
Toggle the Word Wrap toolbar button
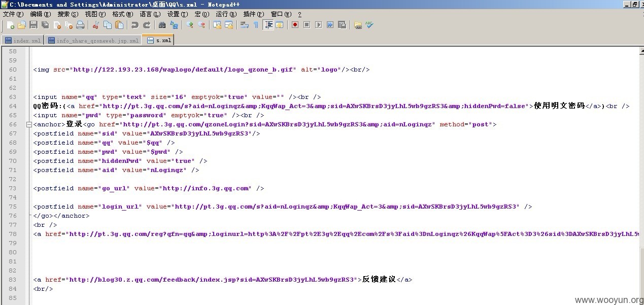click(244, 25)
